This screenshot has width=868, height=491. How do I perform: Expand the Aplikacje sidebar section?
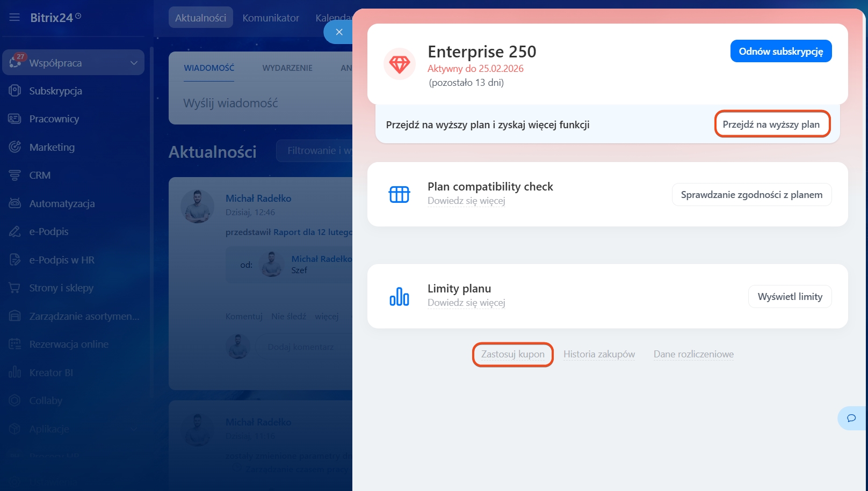click(x=134, y=429)
